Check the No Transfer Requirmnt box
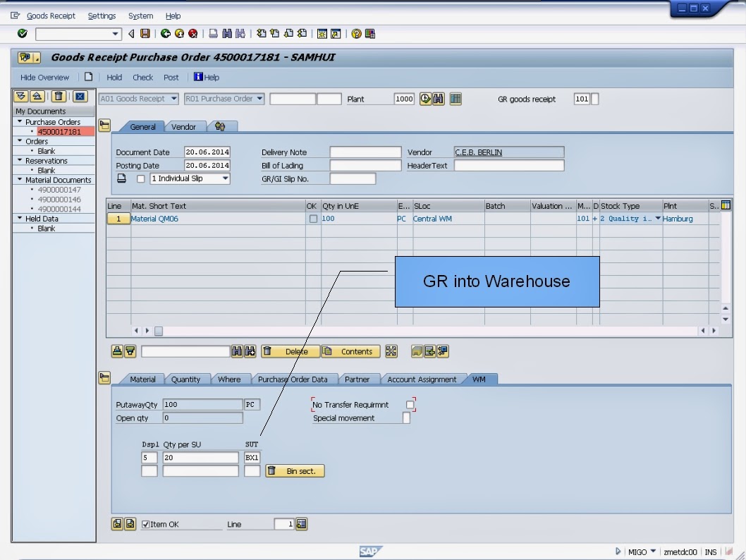Viewport: 746px width, 560px height. [x=411, y=404]
